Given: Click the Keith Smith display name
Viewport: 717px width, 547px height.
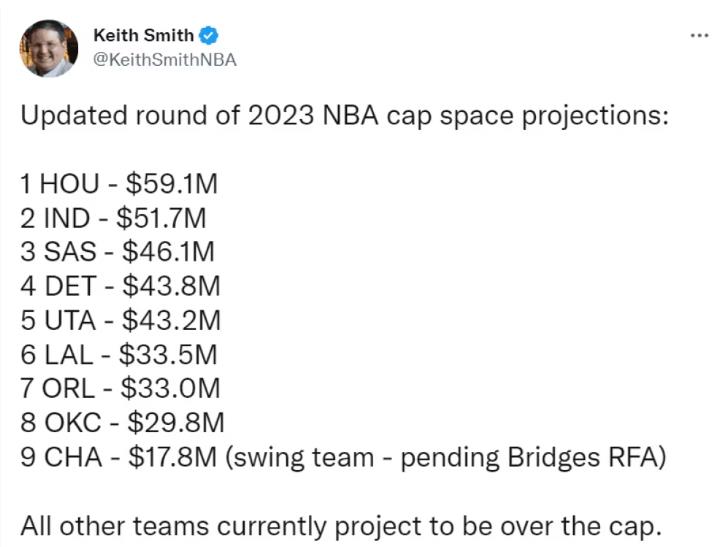Looking at the screenshot, I should [143, 35].
